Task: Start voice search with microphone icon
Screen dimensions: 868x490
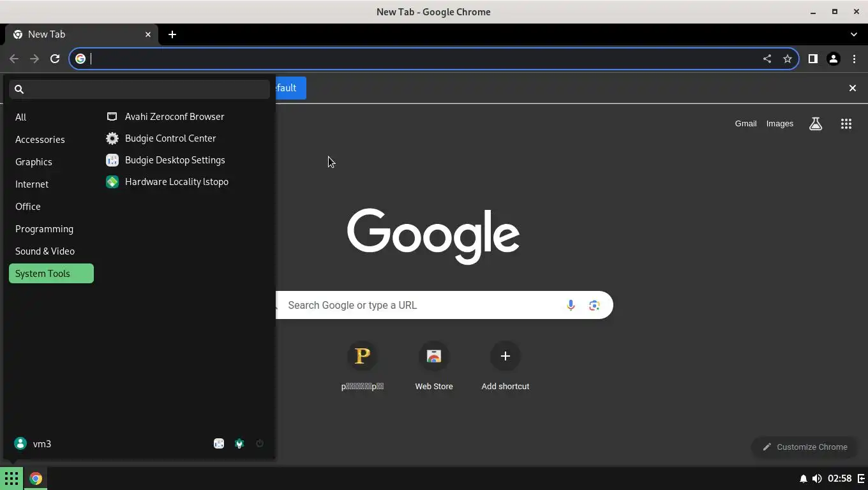Action: coord(571,305)
